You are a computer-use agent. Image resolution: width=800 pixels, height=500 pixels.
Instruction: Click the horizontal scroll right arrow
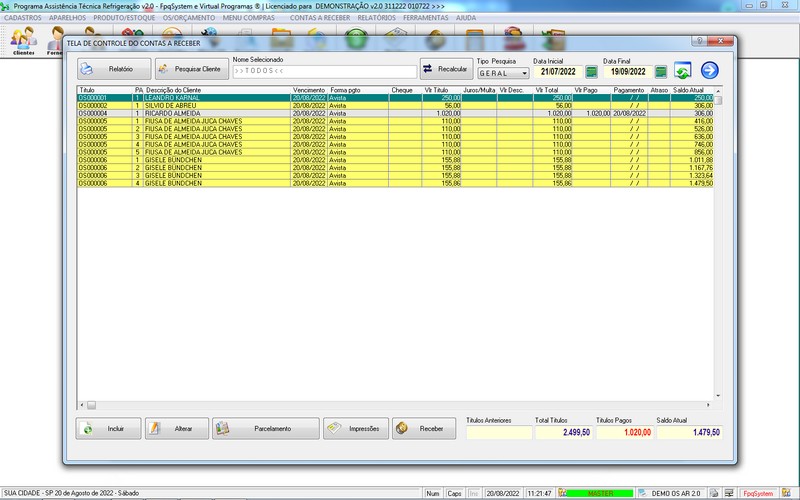[x=708, y=405]
